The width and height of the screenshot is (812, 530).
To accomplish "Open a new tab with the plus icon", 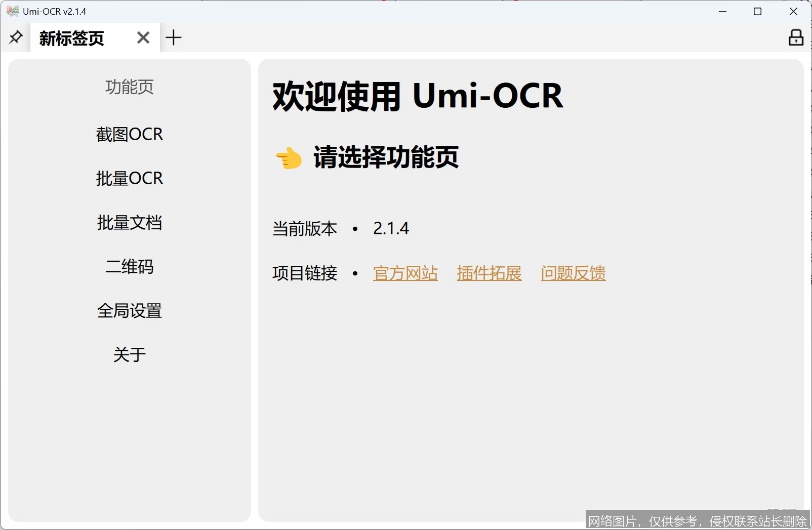I will (x=174, y=37).
